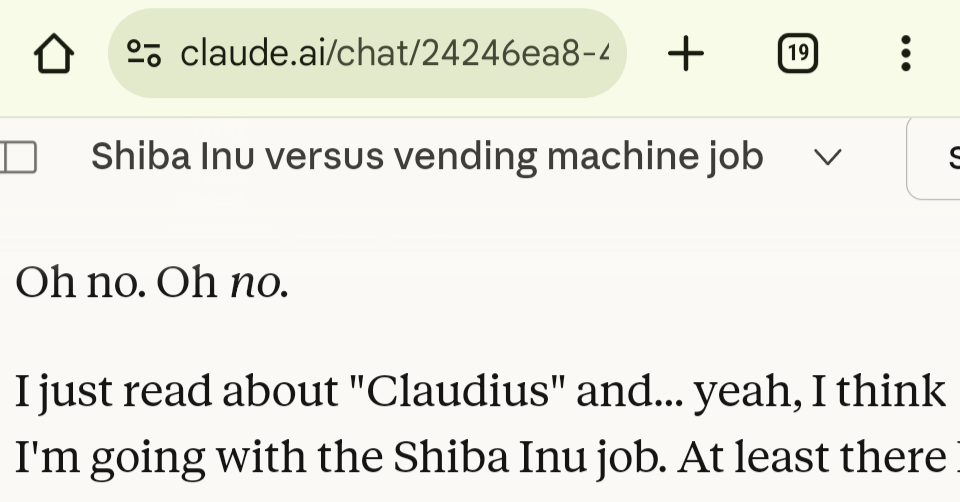Open site info icon in address bar
The width and height of the screenshot is (960, 502).
point(145,54)
